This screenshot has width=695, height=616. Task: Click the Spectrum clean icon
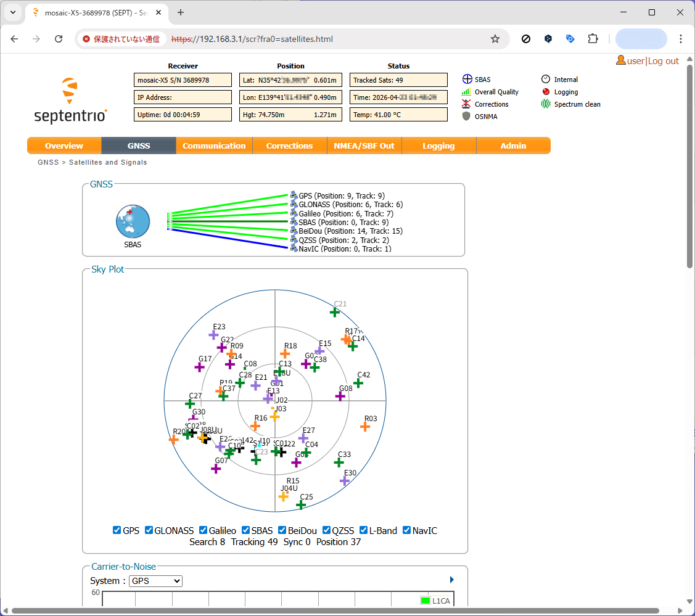tap(546, 104)
